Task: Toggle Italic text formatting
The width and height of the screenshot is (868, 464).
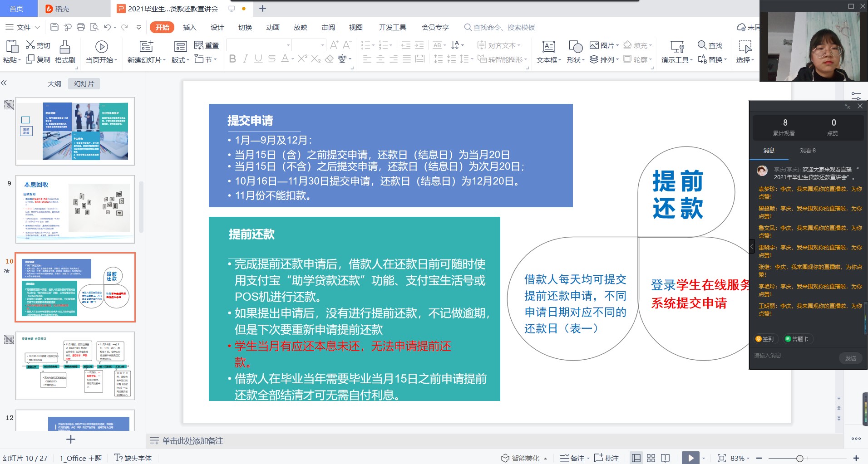Action: [x=245, y=59]
